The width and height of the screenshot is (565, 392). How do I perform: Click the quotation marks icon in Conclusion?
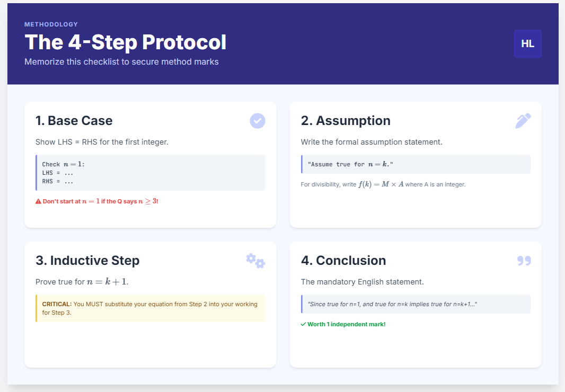(x=524, y=261)
